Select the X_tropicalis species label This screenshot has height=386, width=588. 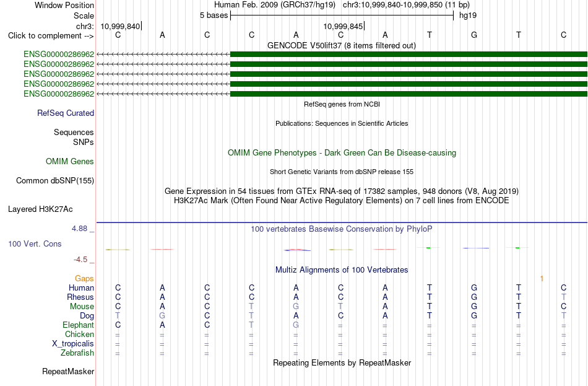pos(73,344)
